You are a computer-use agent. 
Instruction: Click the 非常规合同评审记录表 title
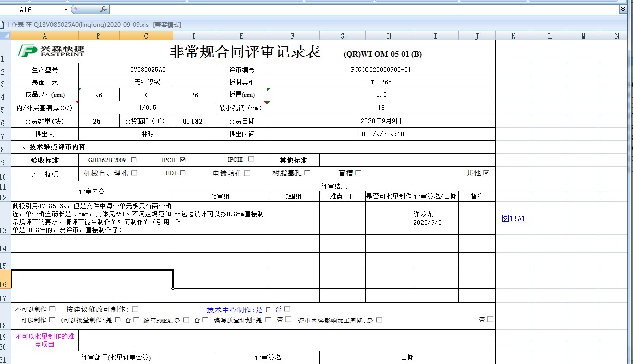[245, 52]
